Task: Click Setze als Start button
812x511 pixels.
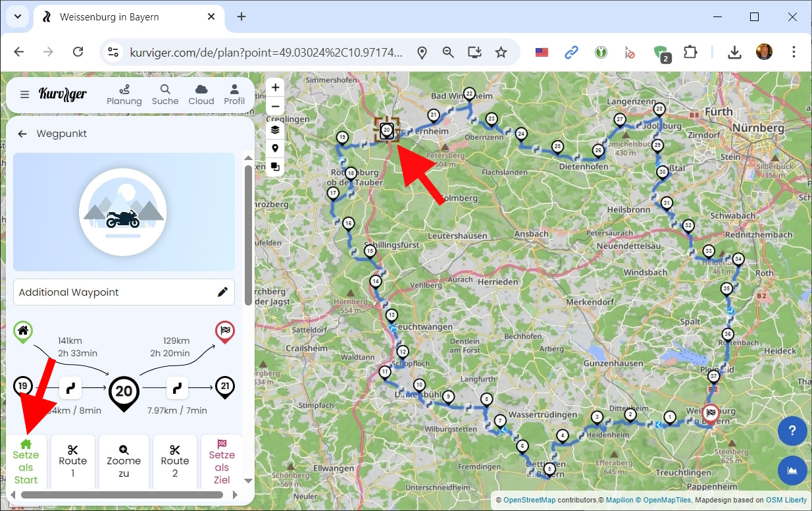Action: (x=26, y=462)
